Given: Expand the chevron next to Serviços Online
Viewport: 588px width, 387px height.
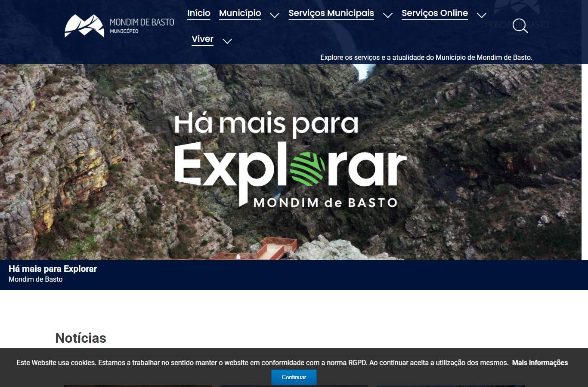Looking at the screenshot, I should click(x=481, y=15).
